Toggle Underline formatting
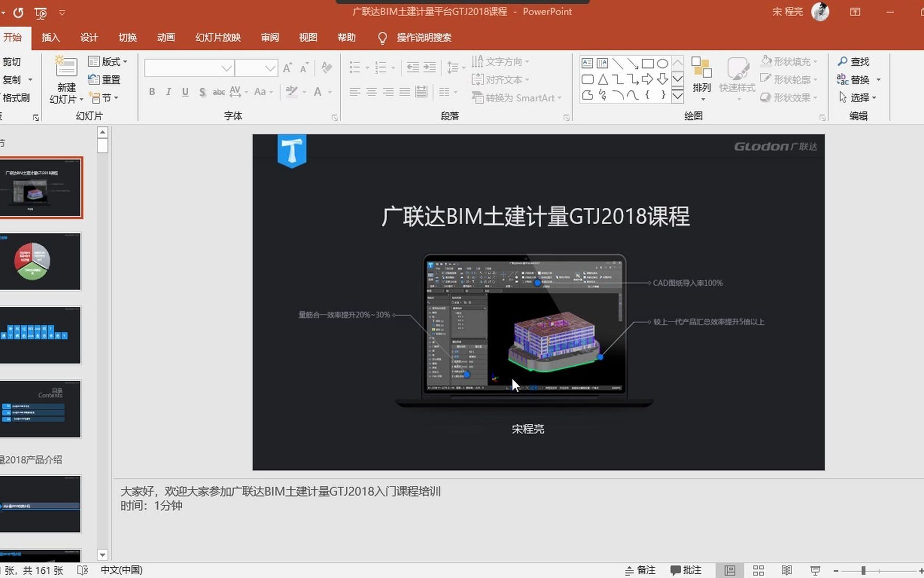This screenshot has width=924, height=578. click(185, 92)
